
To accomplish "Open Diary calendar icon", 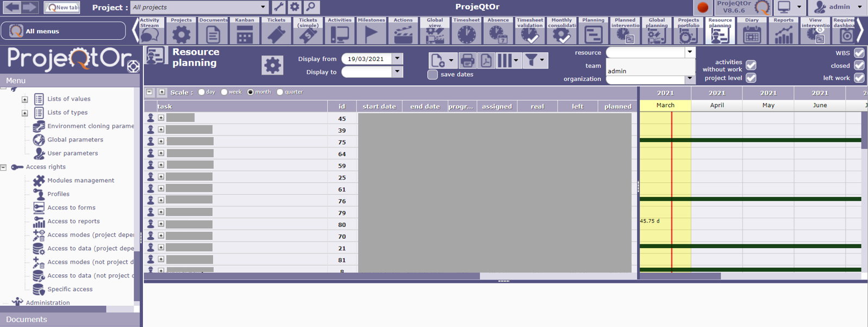I will [752, 31].
